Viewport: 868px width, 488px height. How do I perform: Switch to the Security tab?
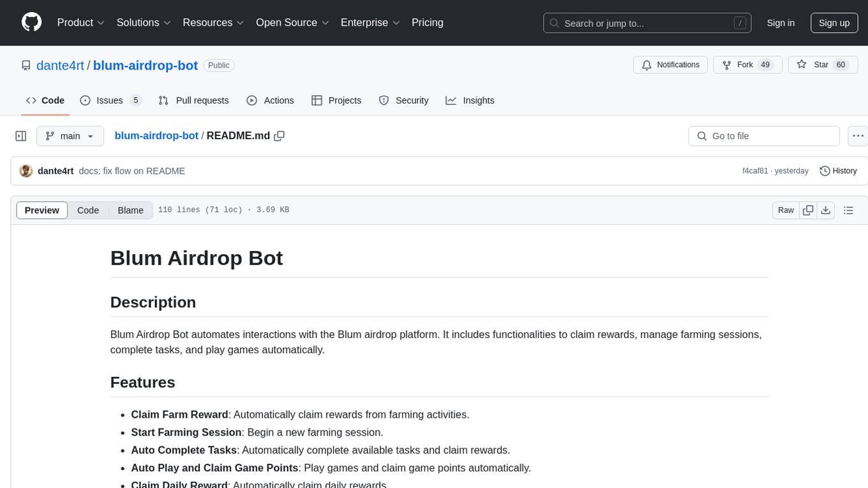tap(403, 100)
